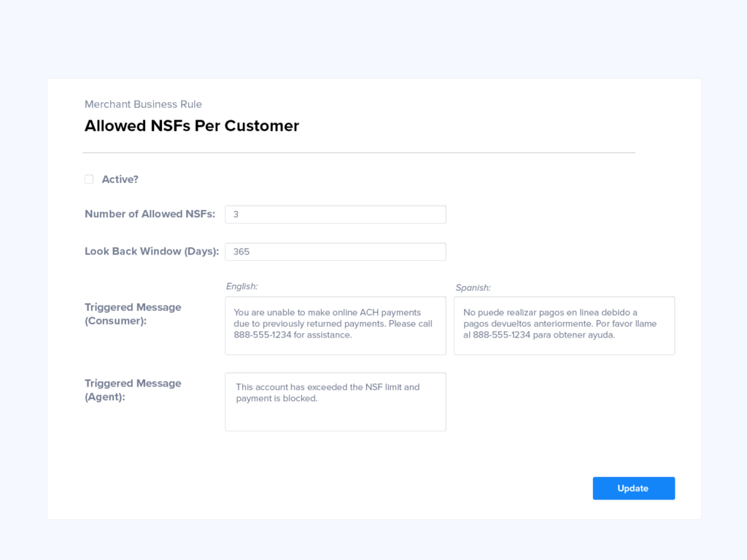747x560 pixels.
Task: Focus the Look Back Window days field
Action: pyautogui.click(x=336, y=252)
